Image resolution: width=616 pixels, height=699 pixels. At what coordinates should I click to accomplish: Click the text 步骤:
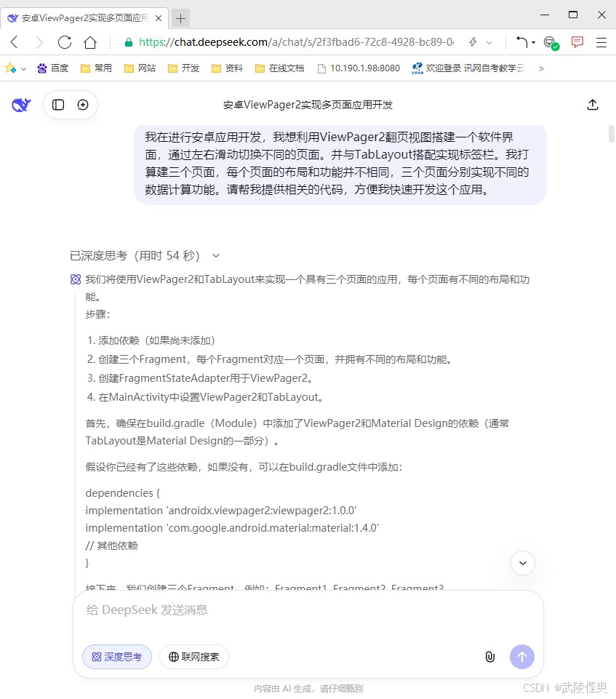pos(97,314)
